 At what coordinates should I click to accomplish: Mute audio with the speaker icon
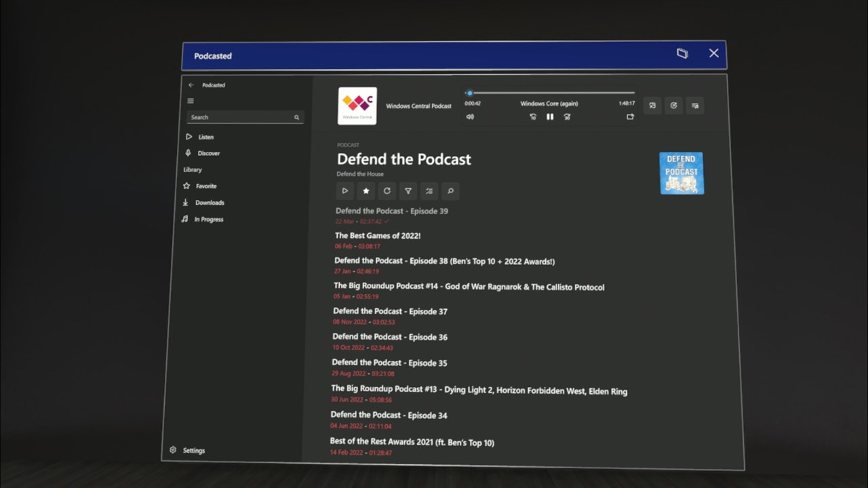click(x=470, y=117)
